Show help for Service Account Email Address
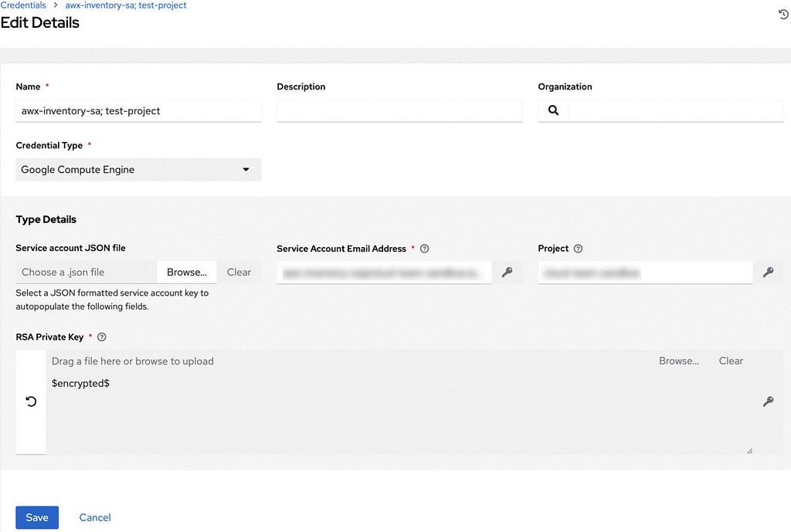The width and height of the screenshot is (791, 532). coord(425,249)
